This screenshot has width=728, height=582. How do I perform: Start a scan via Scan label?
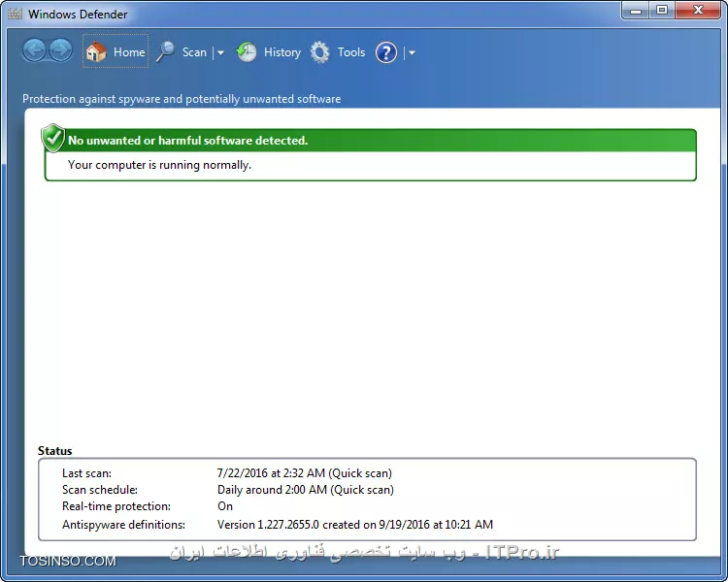(194, 52)
